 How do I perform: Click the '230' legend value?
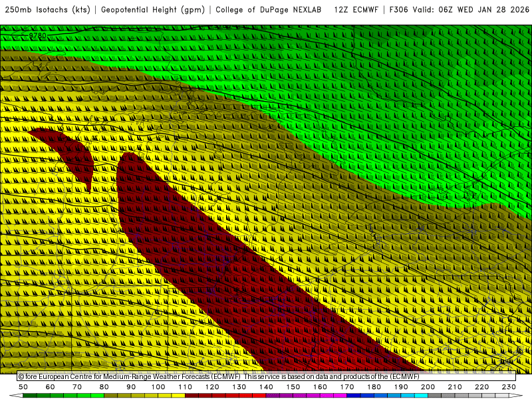point(509,387)
